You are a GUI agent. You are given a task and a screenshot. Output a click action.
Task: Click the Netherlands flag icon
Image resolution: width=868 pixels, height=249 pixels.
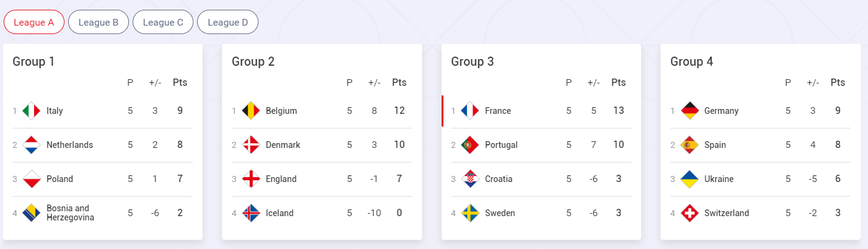tap(32, 145)
